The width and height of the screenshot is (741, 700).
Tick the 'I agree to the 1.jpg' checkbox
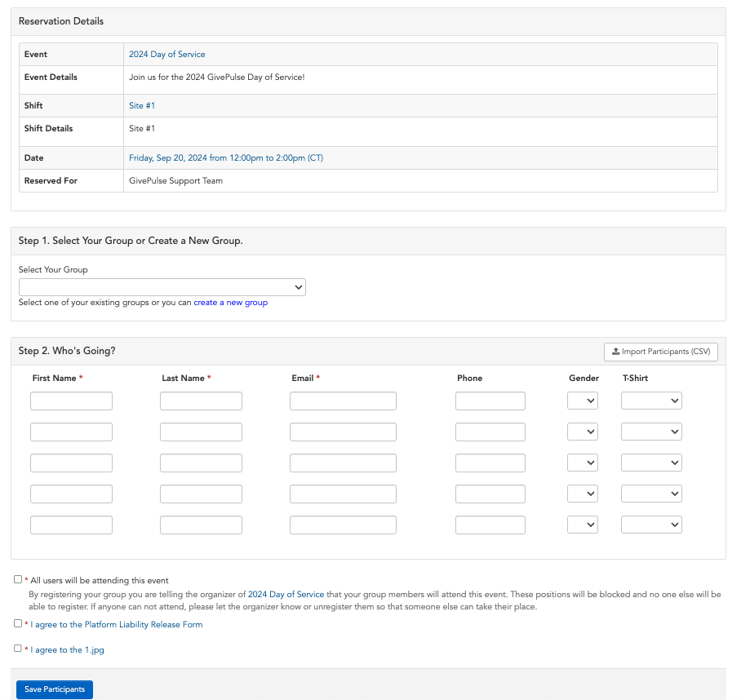[18, 649]
